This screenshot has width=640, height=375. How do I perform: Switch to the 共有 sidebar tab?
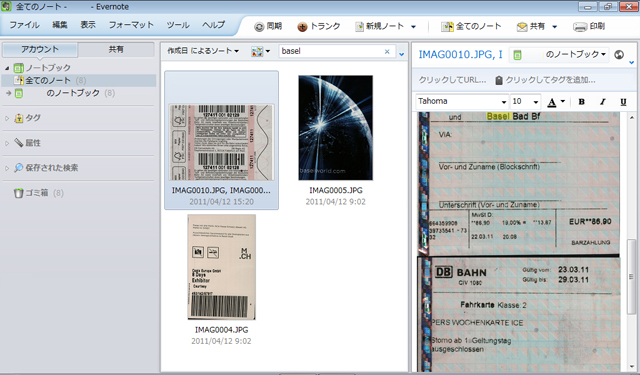pos(116,49)
